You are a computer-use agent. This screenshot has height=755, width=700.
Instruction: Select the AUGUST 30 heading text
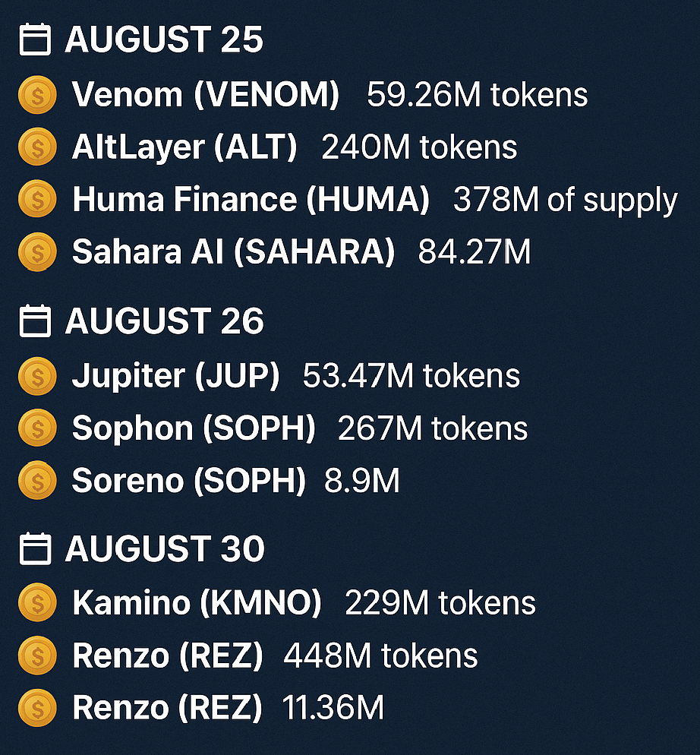pyautogui.click(x=165, y=548)
